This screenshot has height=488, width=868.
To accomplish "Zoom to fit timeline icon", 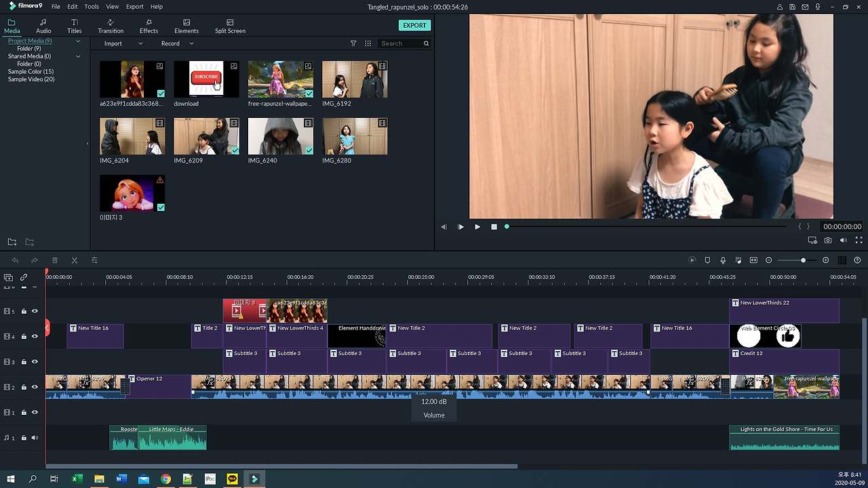I will pos(753,260).
